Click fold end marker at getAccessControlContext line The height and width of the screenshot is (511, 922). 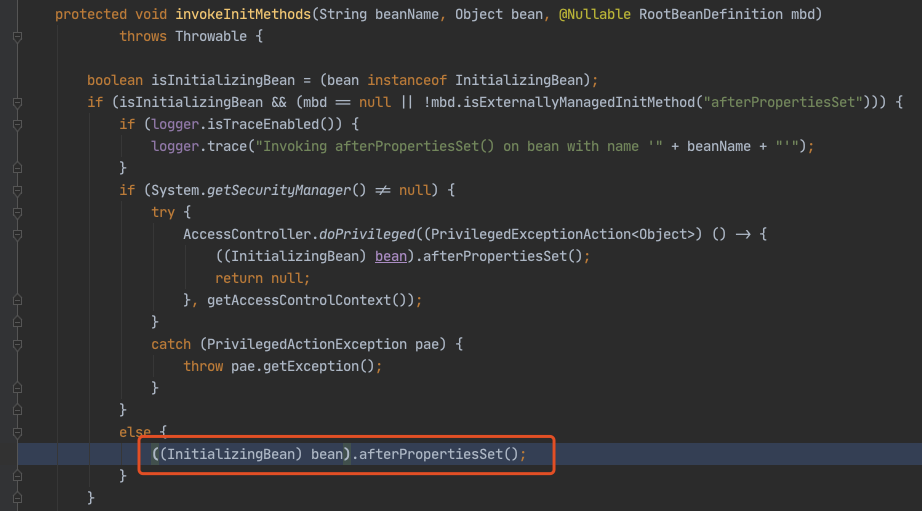(18, 300)
